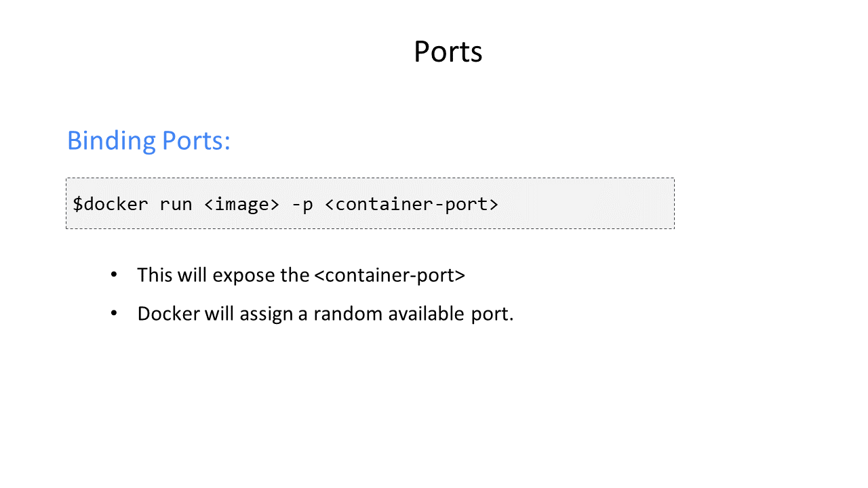The height and width of the screenshot is (488, 868).
Task: Click the "<image>" placeholder in the command
Action: (x=241, y=204)
